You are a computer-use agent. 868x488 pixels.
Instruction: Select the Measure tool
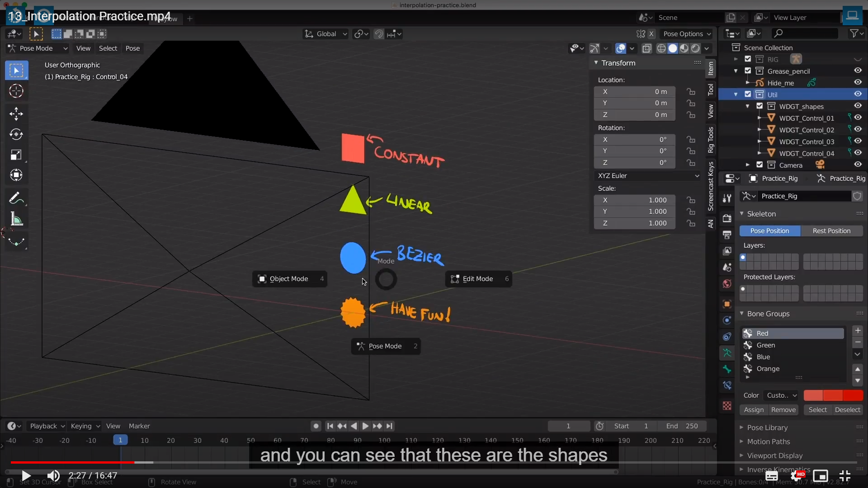coord(16,220)
